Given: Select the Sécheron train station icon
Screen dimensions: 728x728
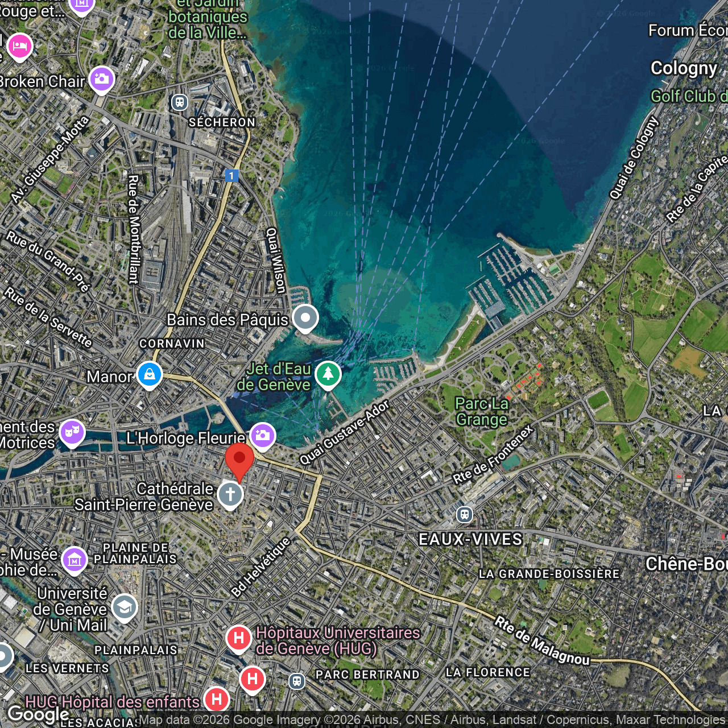Looking at the screenshot, I should (x=180, y=102).
